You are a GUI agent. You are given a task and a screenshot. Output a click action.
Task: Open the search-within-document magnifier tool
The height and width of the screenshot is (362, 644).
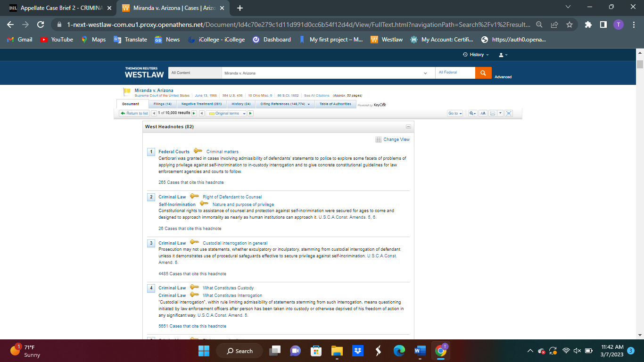pyautogui.click(x=471, y=113)
